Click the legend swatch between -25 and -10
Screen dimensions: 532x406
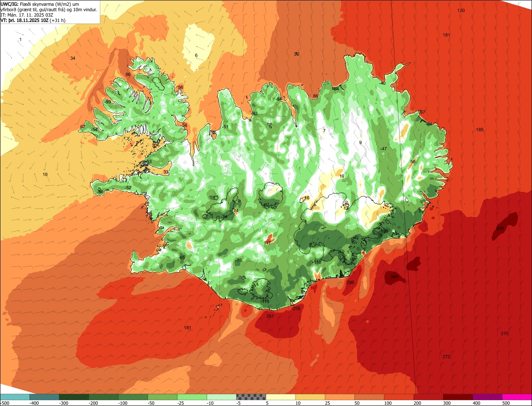[192, 397]
